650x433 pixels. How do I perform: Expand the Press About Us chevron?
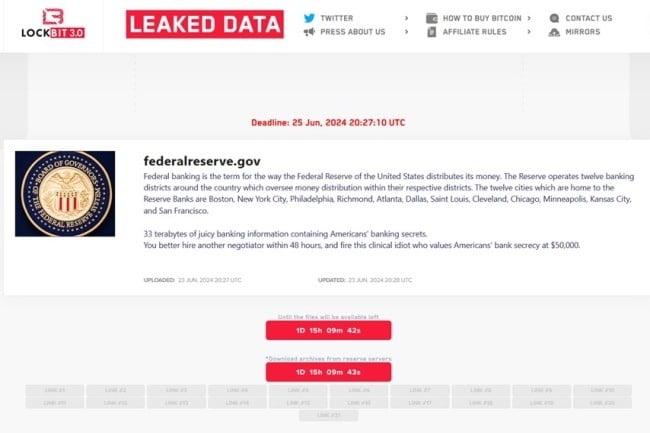point(406,32)
